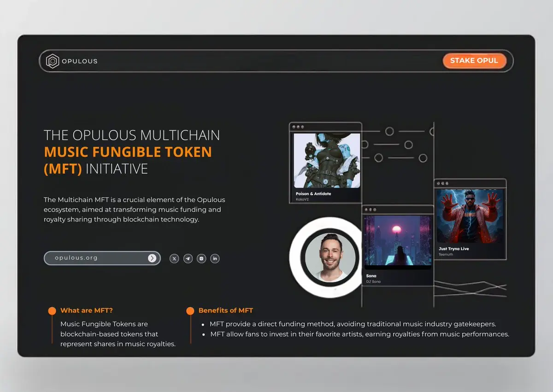Screen dimensions: 553x392
Task: Click the 'Just Tryna Live' title text
Action: (454, 249)
